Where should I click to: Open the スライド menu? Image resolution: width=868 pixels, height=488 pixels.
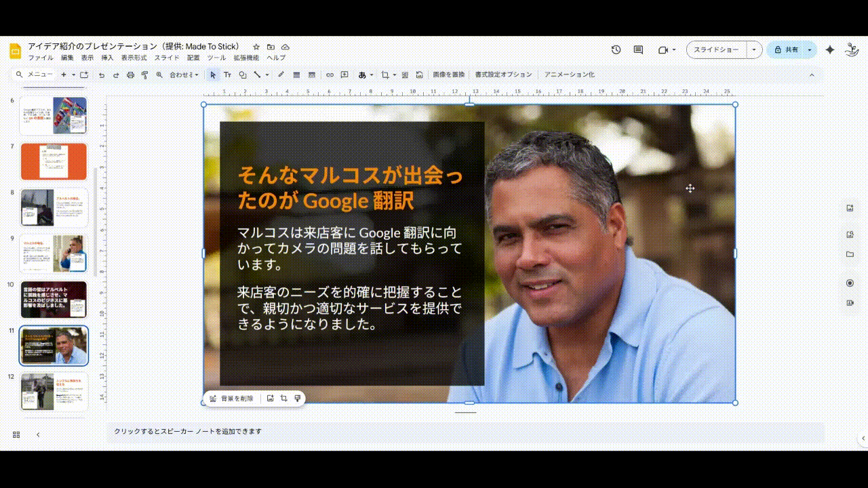(167, 58)
